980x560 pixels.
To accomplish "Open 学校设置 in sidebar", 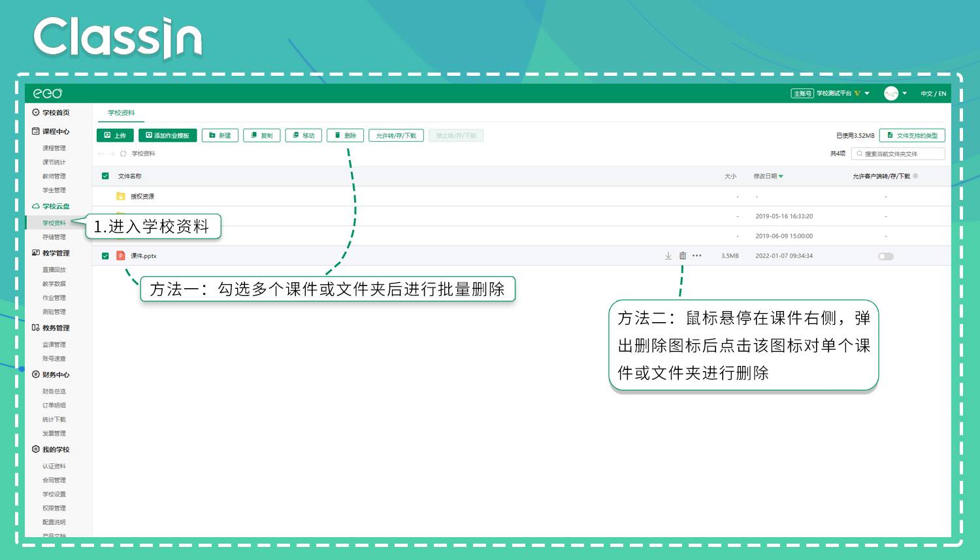I will tap(54, 494).
